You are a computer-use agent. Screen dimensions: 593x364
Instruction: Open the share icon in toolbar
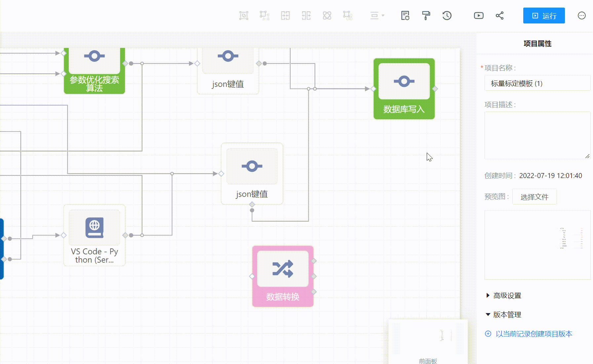coord(499,16)
